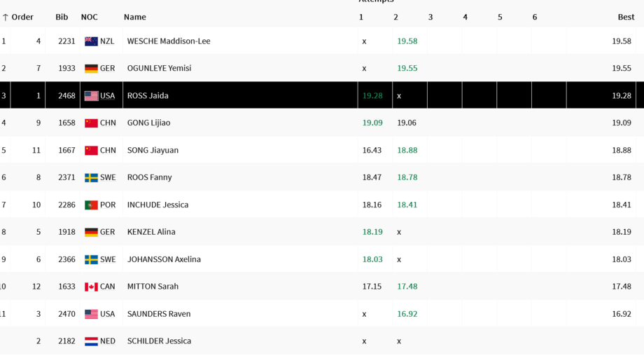Click the USA flag in ROSS Jaida row
The image size is (644, 363).
[91, 96]
